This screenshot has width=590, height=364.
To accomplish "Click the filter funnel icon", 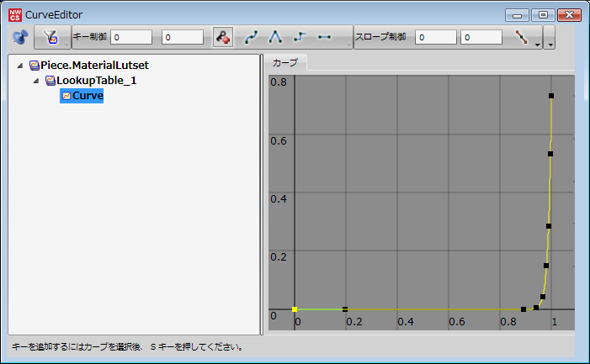I will 50,37.
